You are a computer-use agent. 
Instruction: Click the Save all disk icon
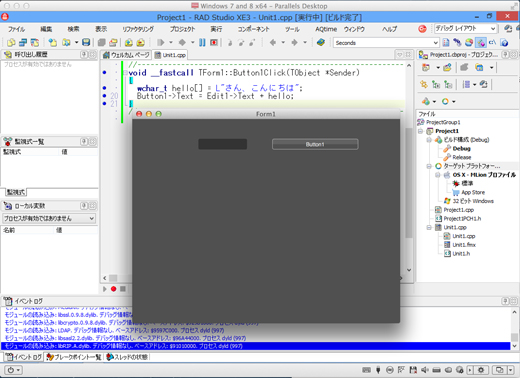[86, 42]
